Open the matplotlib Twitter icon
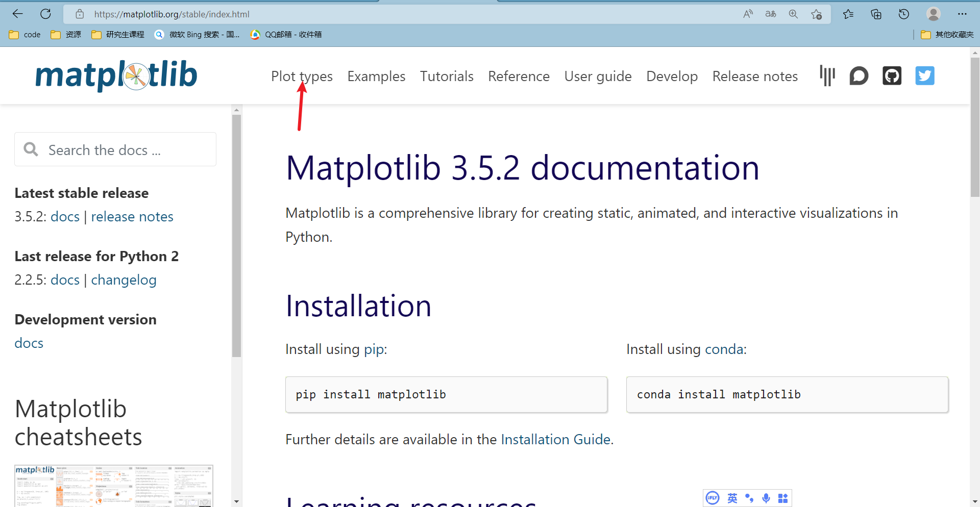 925,76
